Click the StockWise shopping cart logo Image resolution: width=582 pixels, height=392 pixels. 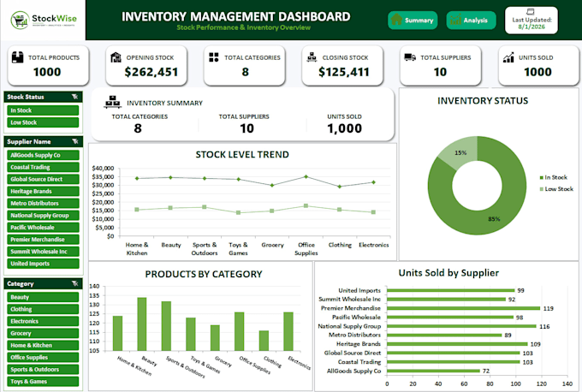(20, 20)
